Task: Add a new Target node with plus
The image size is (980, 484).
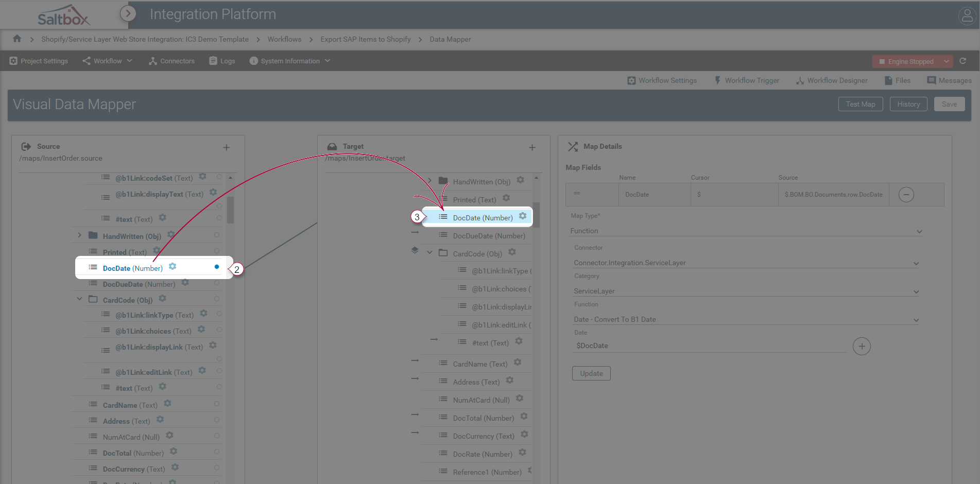Action: click(x=532, y=148)
